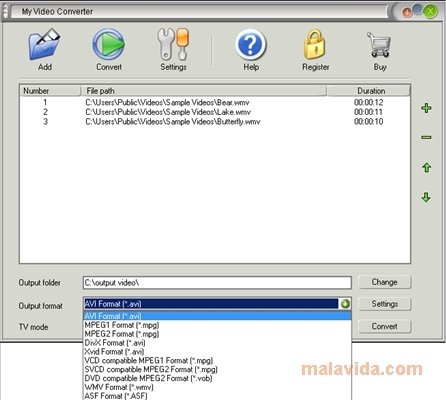Click the Settings button beside Output format
The height and width of the screenshot is (400, 446).
[x=385, y=304]
